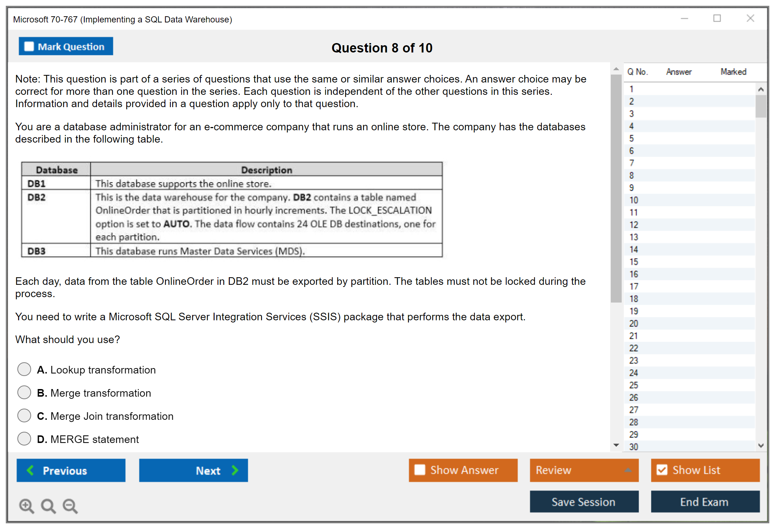Click the Answer column header
The width and height of the screenshot is (778, 532).
click(679, 72)
